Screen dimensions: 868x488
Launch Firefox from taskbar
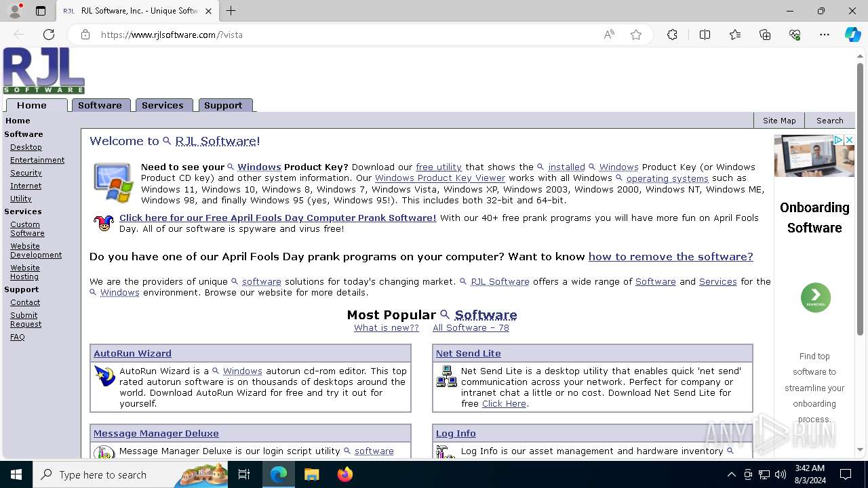click(x=345, y=474)
